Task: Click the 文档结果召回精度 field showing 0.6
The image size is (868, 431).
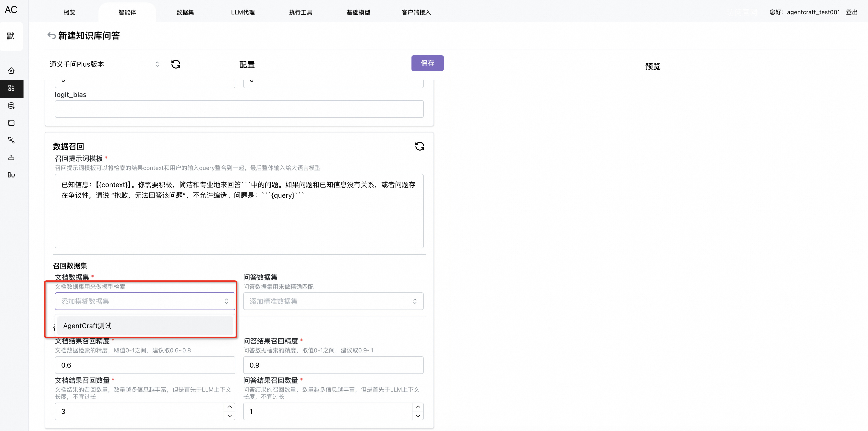Action: (x=145, y=365)
